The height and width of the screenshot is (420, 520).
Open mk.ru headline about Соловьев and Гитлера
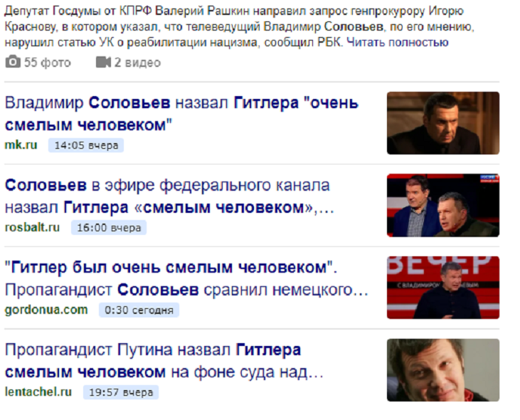(x=181, y=114)
